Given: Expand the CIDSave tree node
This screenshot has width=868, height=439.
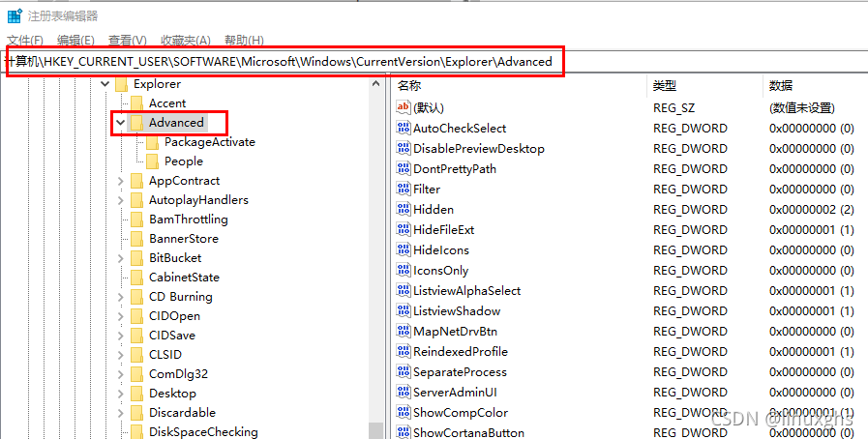Looking at the screenshot, I should pos(121,336).
